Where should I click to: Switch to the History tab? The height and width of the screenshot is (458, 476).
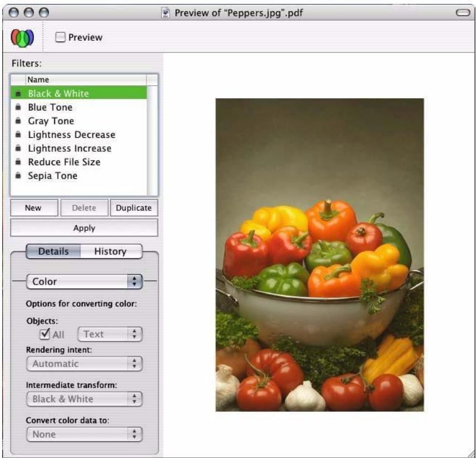pyautogui.click(x=110, y=252)
